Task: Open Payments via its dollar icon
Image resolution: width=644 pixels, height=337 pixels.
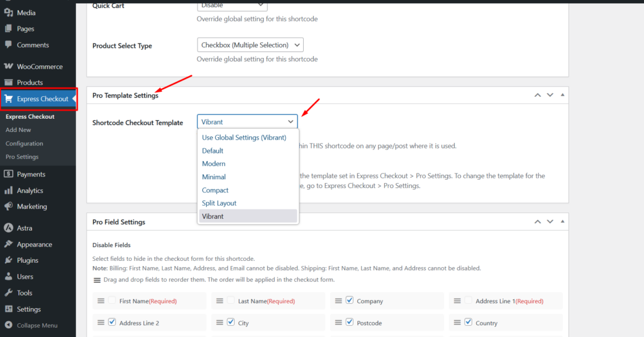Action: (8, 174)
